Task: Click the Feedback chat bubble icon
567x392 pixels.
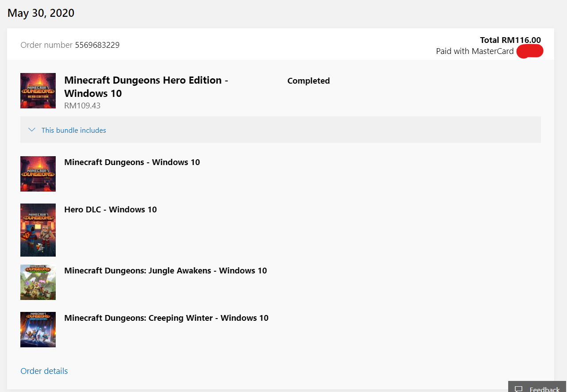Action: 519,389
